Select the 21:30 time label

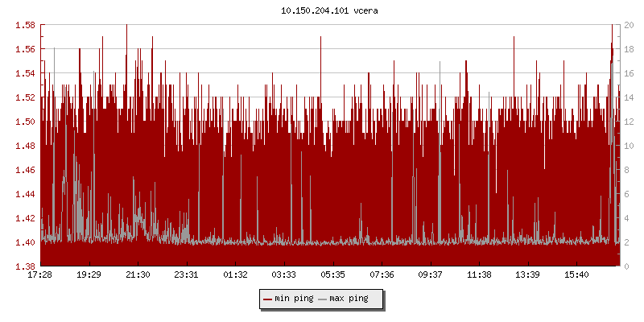pyautogui.click(x=138, y=275)
